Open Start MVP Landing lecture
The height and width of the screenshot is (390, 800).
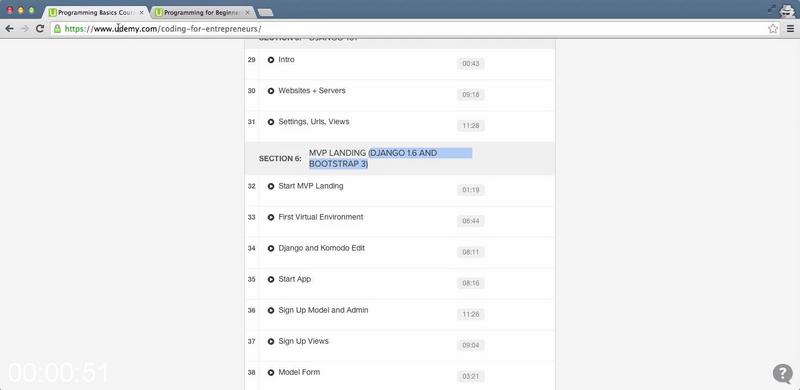[x=311, y=186]
